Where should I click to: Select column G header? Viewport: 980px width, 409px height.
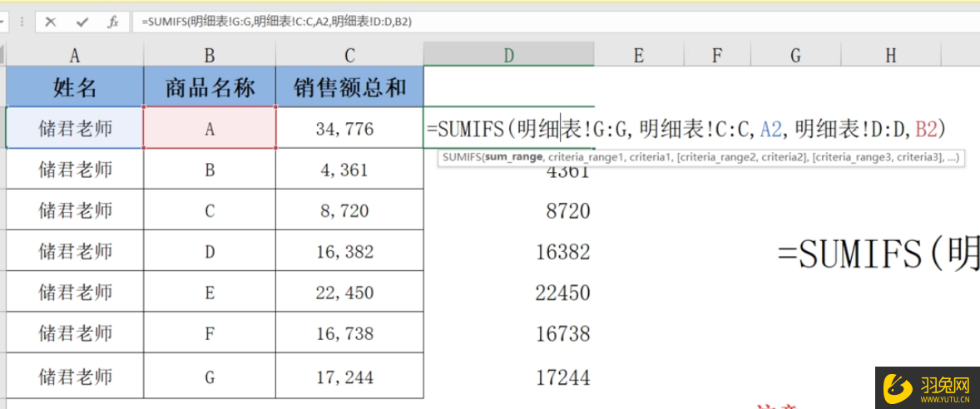coord(795,56)
